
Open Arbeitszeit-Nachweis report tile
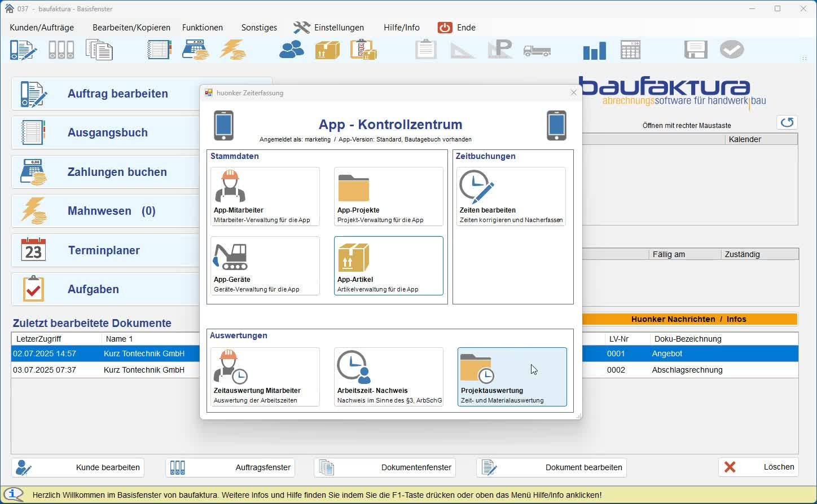388,377
